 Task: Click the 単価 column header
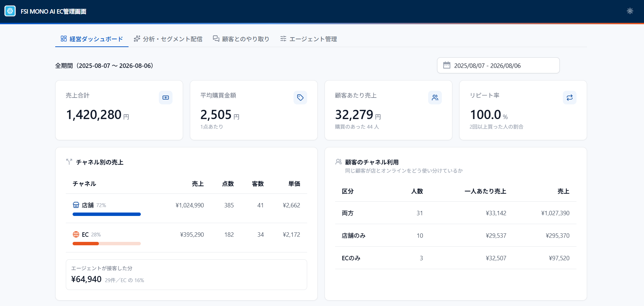[x=294, y=184]
